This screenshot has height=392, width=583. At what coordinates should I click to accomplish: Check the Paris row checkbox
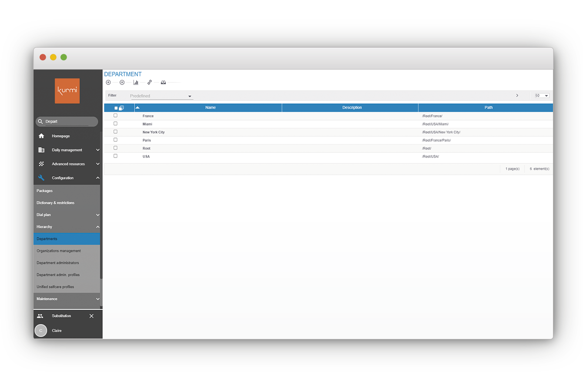point(115,140)
